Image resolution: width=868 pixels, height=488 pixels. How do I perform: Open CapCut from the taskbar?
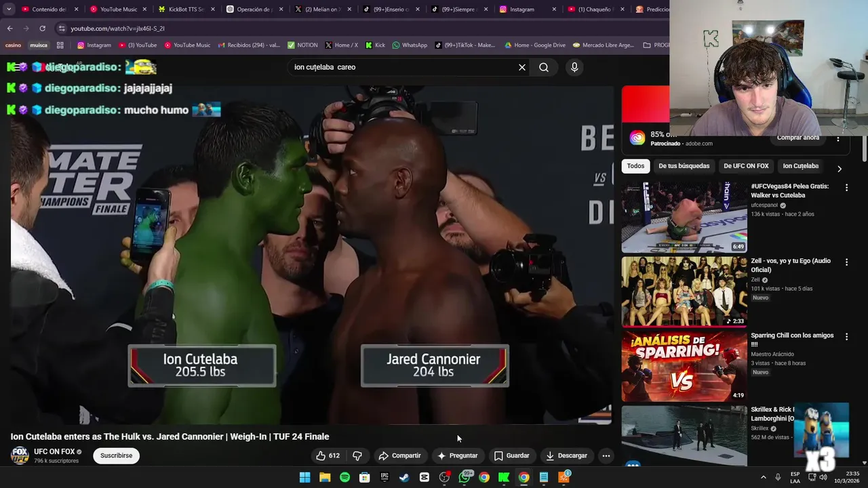coord(425,477)
